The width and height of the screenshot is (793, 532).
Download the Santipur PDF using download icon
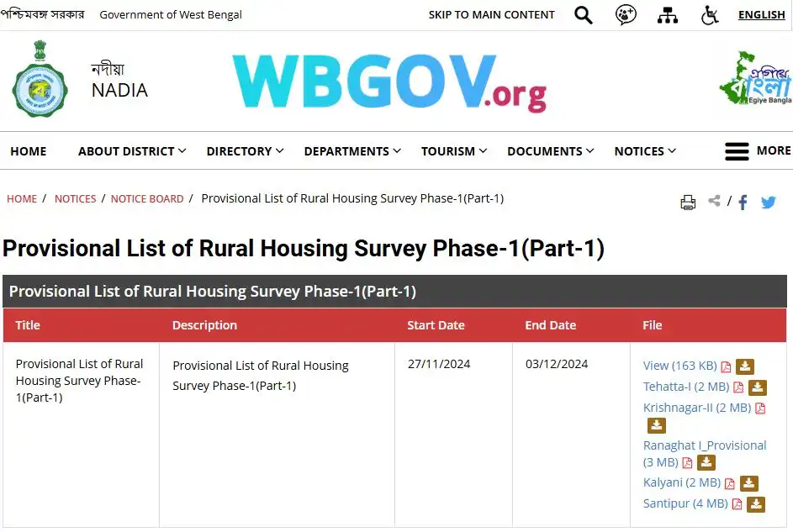coord(756,504)
